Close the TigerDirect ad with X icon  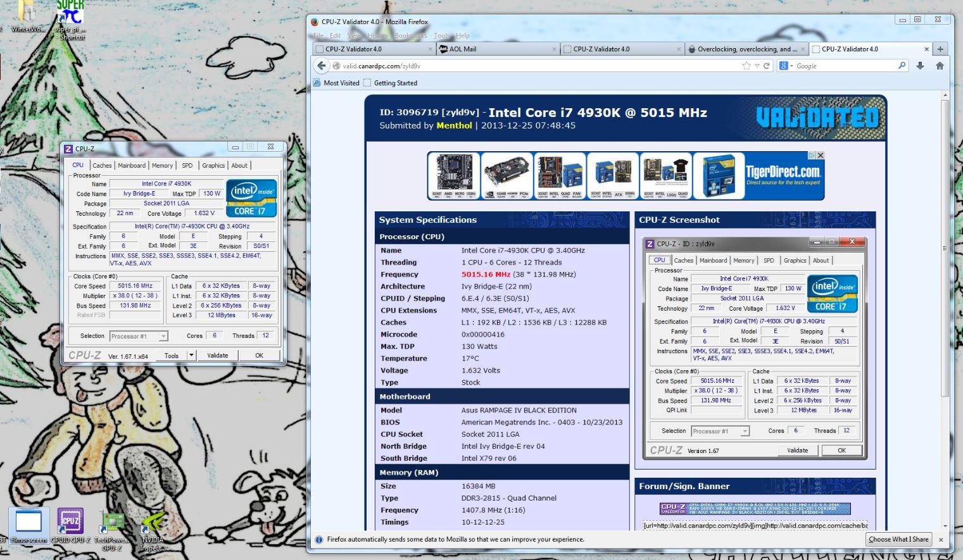[821, 155]
